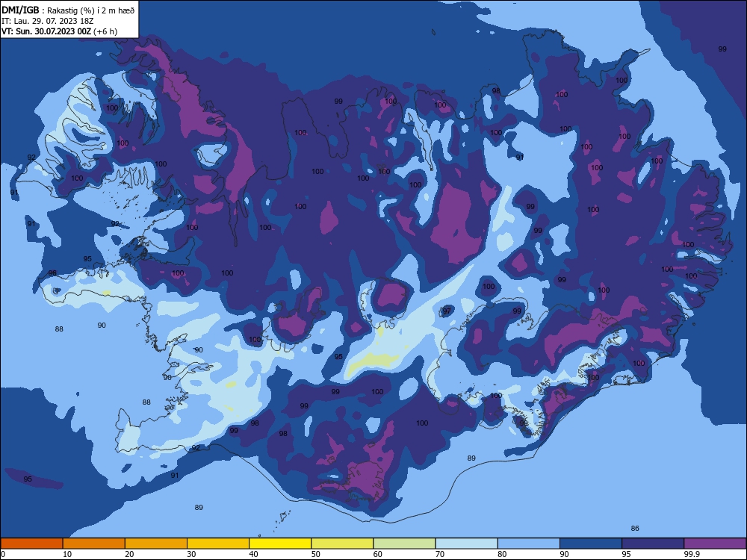This screenshot has height=560, width=747.
Task: Click the '99.9' legend scale label
Action: (691, 554)
